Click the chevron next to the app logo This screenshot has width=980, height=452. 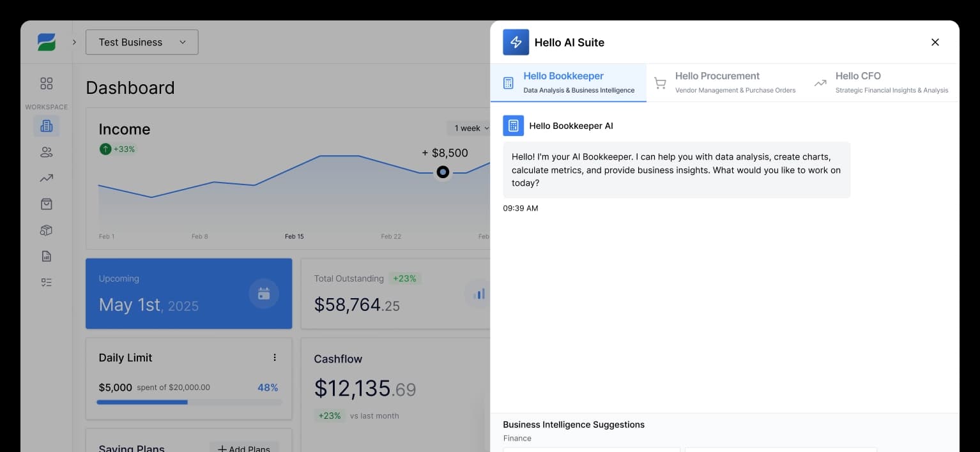(74, 42)
